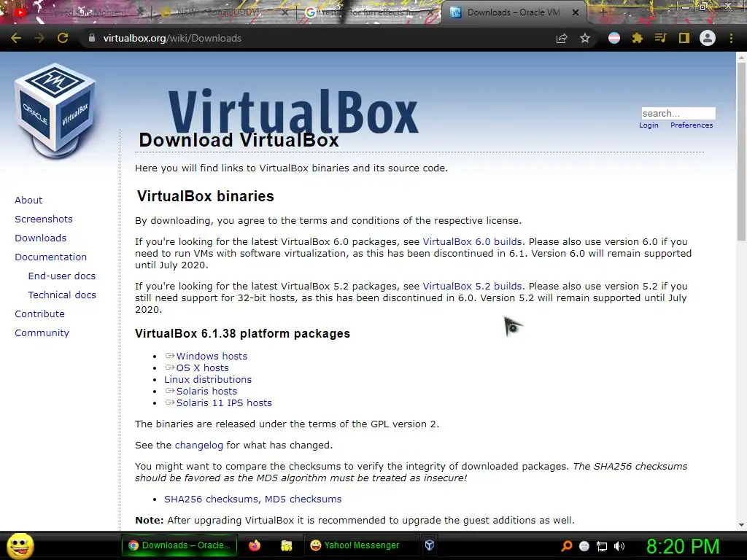Open the round striped extension icon
The height and width of the screenshot is (560, 747).
click(x=614, y=38)
